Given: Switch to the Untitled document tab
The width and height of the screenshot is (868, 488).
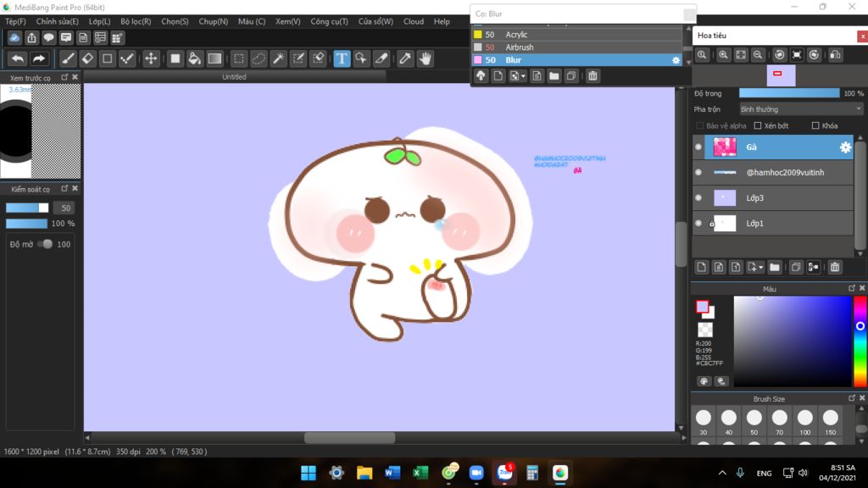Looking at the screenshot, I should coord(234,77).
